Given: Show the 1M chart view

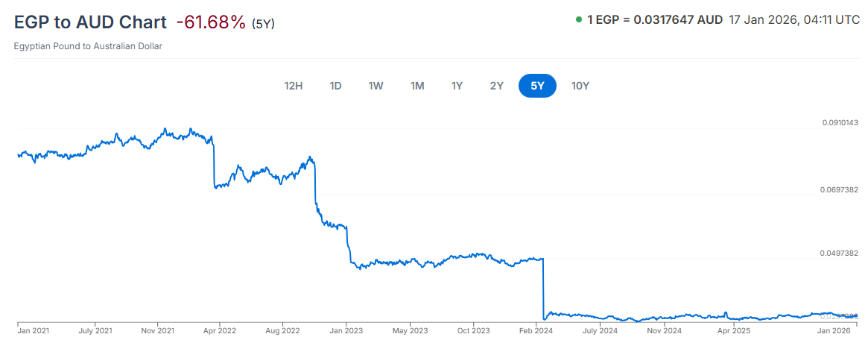Looking at the screenshot, I should pyautogui.click(x=417, y=86).
